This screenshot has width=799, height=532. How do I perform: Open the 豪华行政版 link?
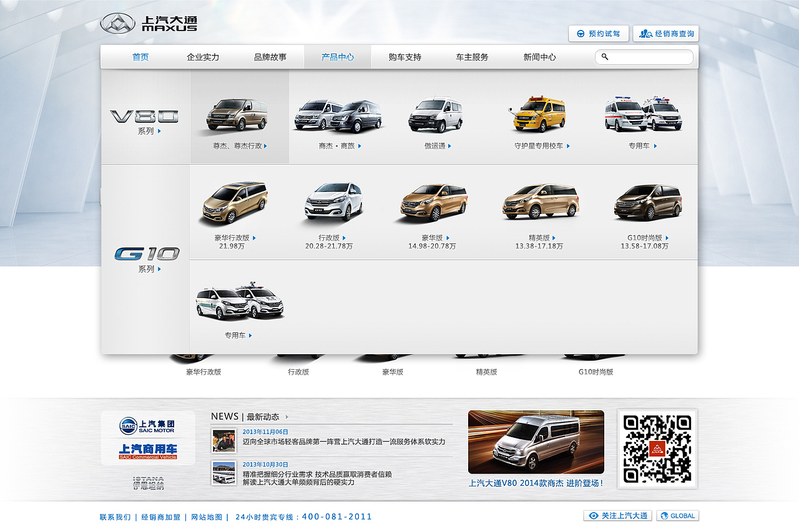click(x=235, y=238)
